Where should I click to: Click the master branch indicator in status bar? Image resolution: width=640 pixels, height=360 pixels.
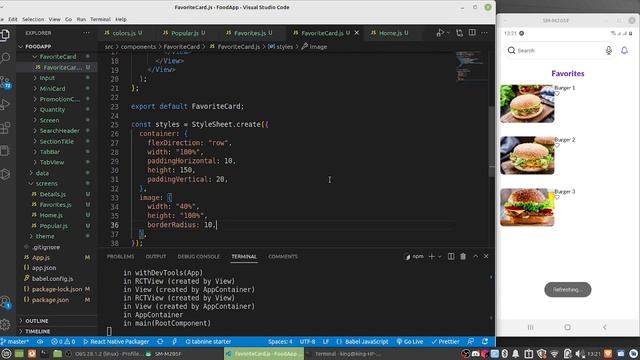tap(15, 341)
